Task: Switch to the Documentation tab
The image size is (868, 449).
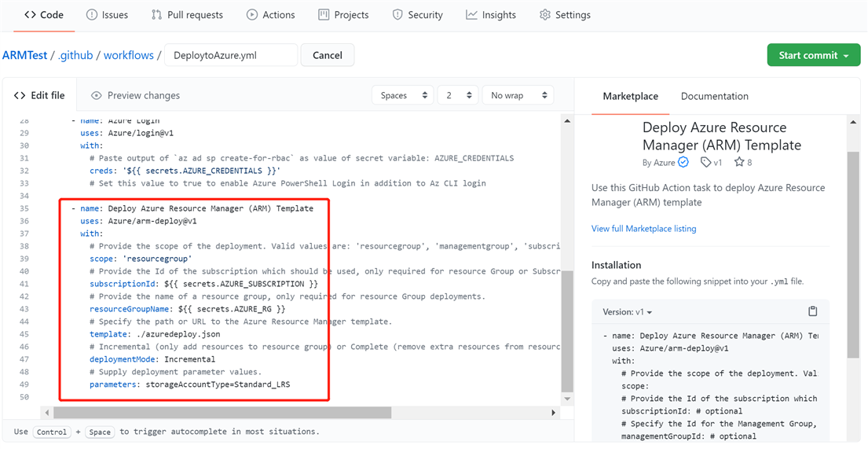Action: pyautogui.click(x=715, y=96)
